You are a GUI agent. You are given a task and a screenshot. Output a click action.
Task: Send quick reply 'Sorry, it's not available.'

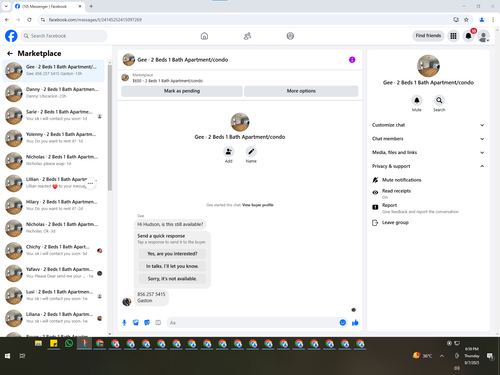tap(172, 279)
